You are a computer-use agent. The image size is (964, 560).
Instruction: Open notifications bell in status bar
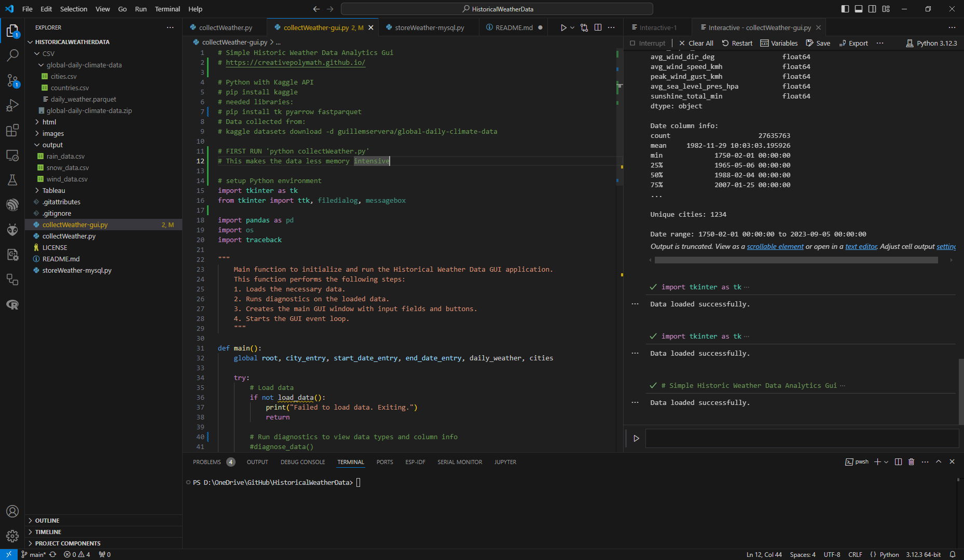point(952,554)
